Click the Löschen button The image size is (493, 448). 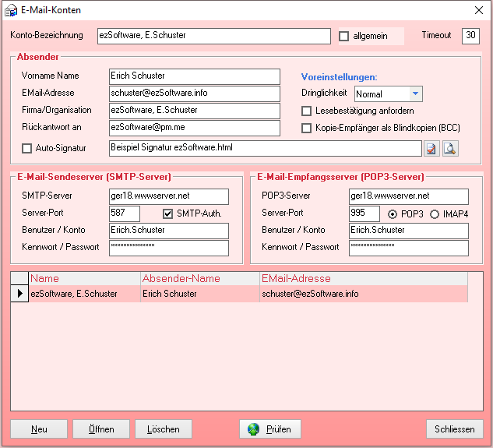164,429
